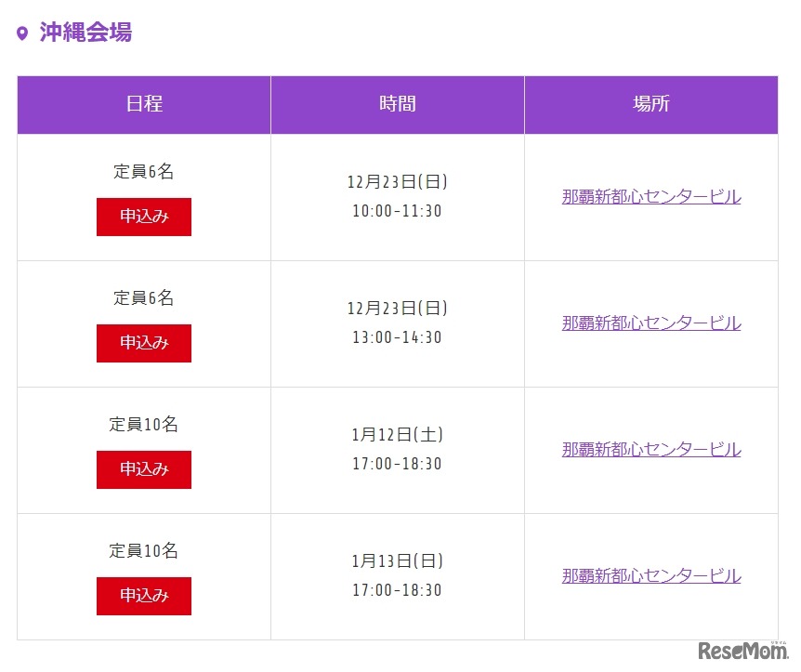801x672 pixels.
Task: Click the 日程 column header
Action: coord(143,104)
